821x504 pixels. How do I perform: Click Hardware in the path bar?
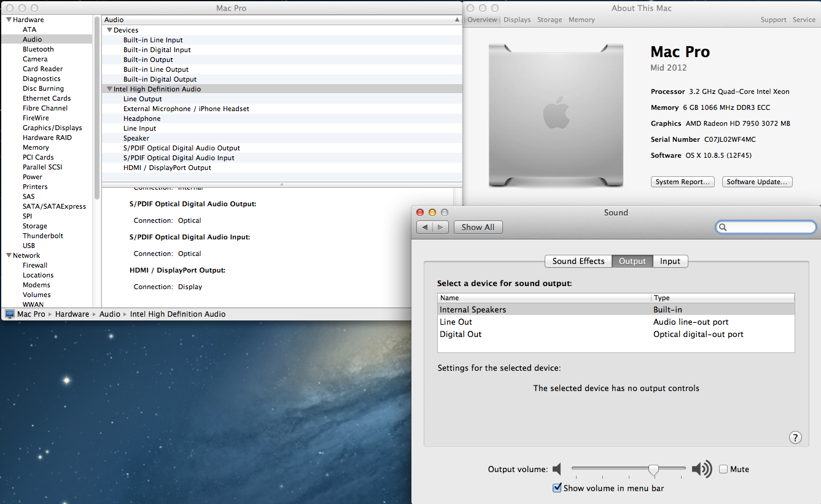click(x=72, y=314)
